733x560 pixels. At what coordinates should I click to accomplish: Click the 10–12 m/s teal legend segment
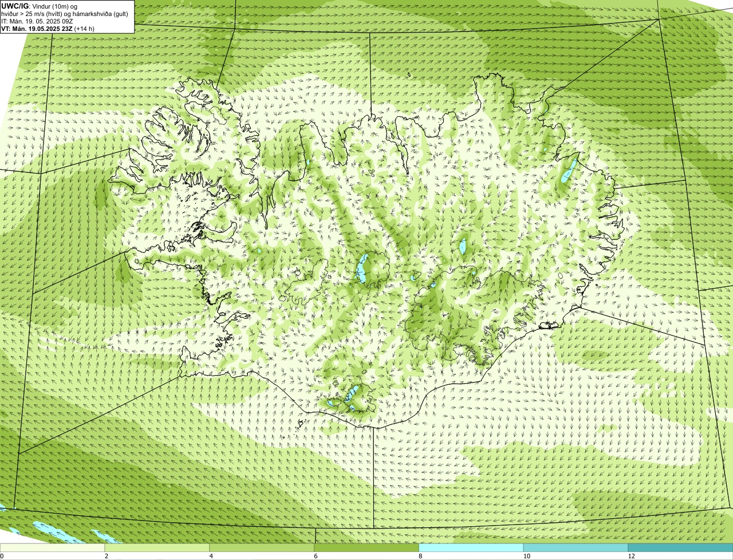pyautogui.click(x=576, y=547)
